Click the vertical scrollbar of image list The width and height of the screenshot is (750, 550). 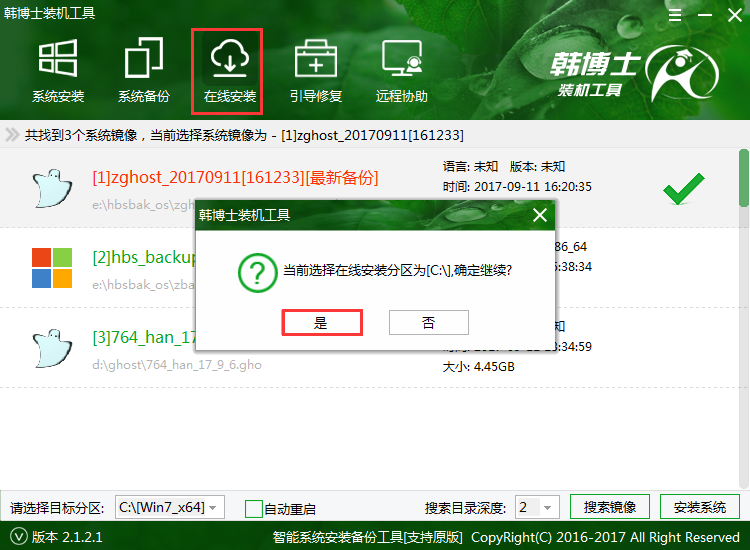(743, 180)
